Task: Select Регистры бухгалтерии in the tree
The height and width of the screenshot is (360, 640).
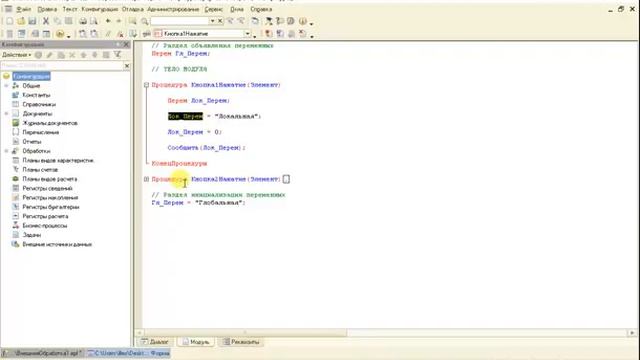Action: (51, 207)
